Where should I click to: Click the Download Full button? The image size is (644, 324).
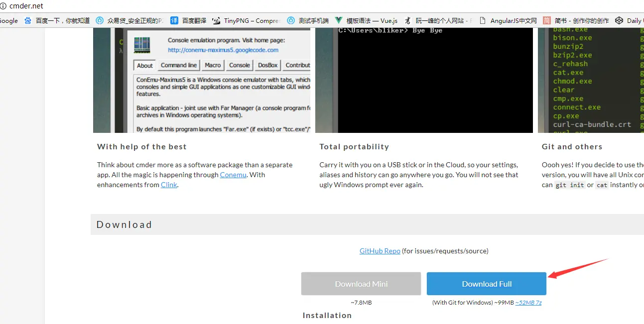click(x=486, y=284)
